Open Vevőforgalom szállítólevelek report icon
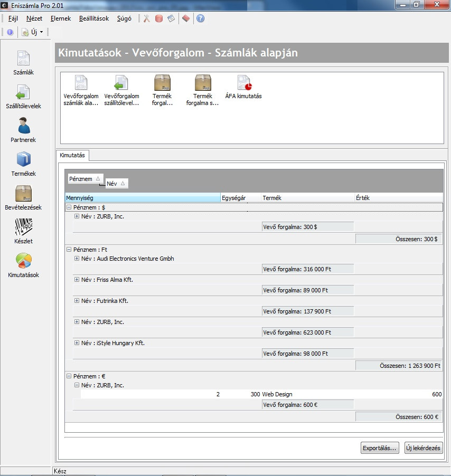Screen dimensions: 451x476 point(121,83)
